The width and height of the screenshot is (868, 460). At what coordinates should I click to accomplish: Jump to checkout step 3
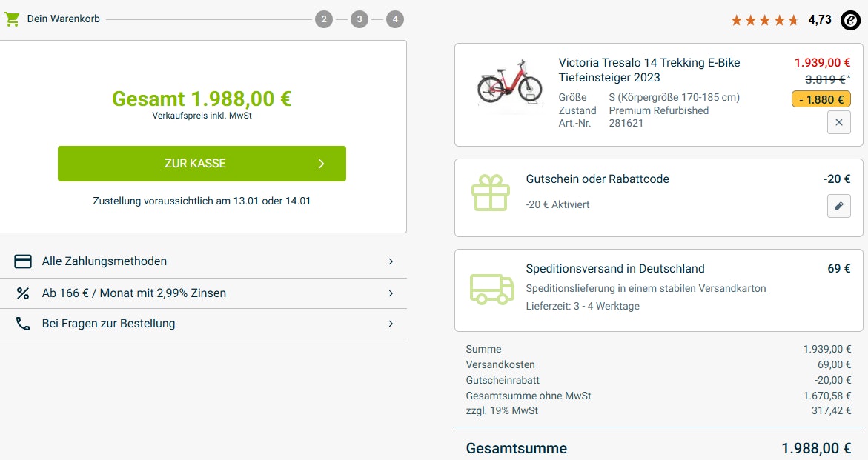(x=360, y=19)
